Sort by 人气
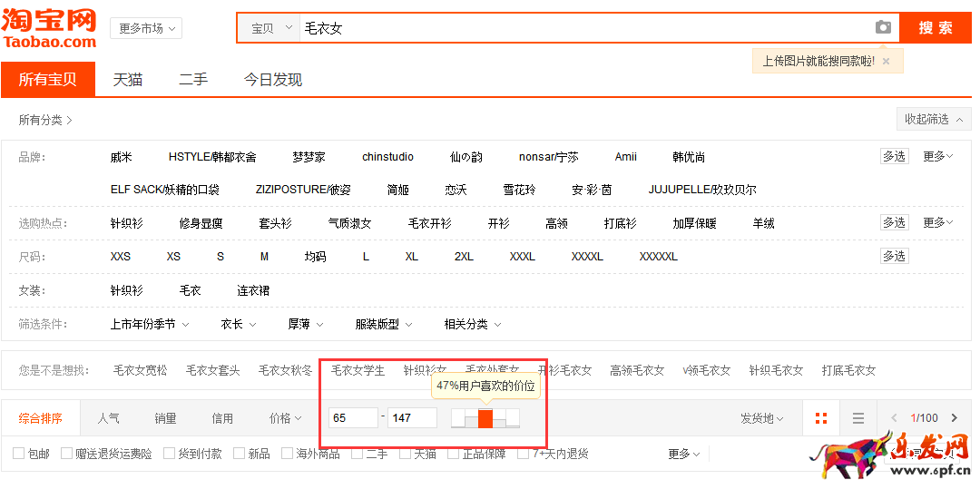This screenshot has height=489, width=980. (x=108, y=418)
